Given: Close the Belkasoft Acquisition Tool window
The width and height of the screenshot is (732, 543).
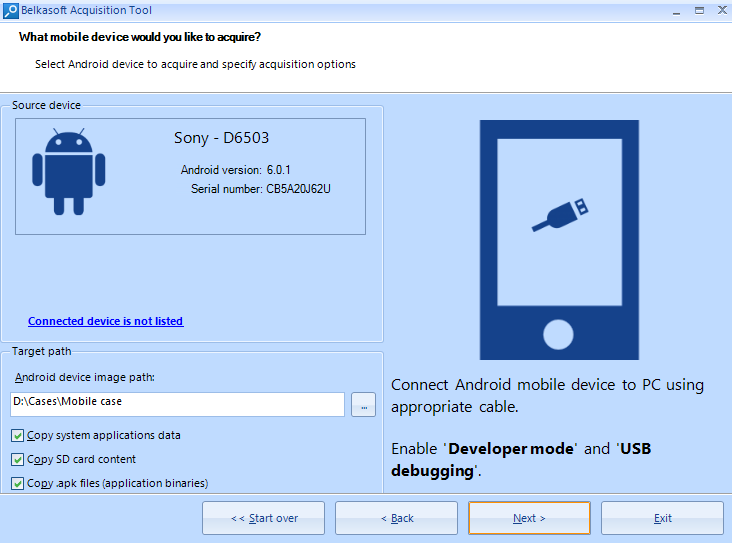Looking at the screenshot, I should [722, 10].
